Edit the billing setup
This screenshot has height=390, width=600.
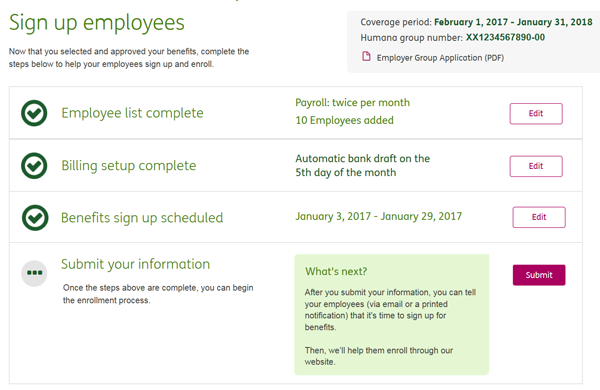tap(536, 166)
